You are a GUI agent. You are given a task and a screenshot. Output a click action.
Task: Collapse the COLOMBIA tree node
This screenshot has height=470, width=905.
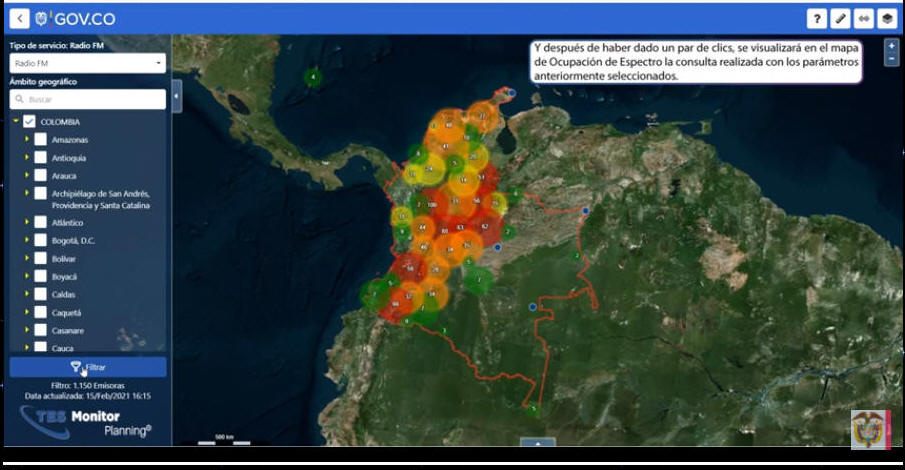click(x=16, y=122)
